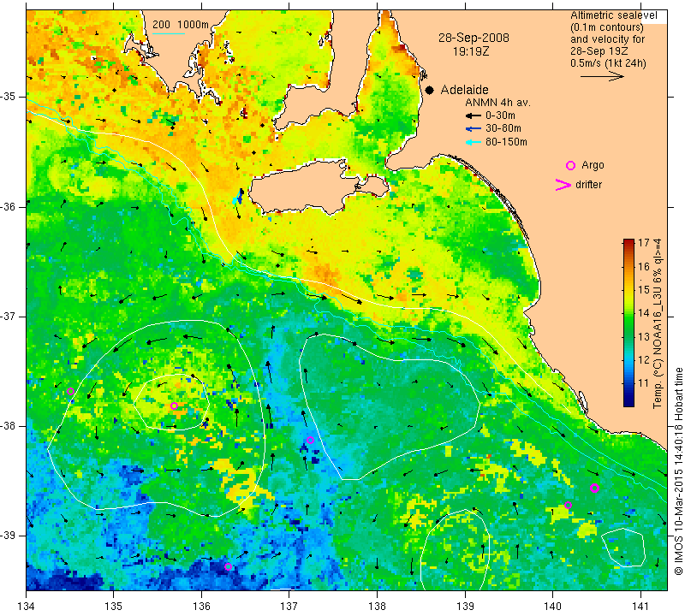Image resolution: width=685 pixels, height=616 pixels.
Task: Click the colorbar tick label '13'
Action: [x=644, y=336]
